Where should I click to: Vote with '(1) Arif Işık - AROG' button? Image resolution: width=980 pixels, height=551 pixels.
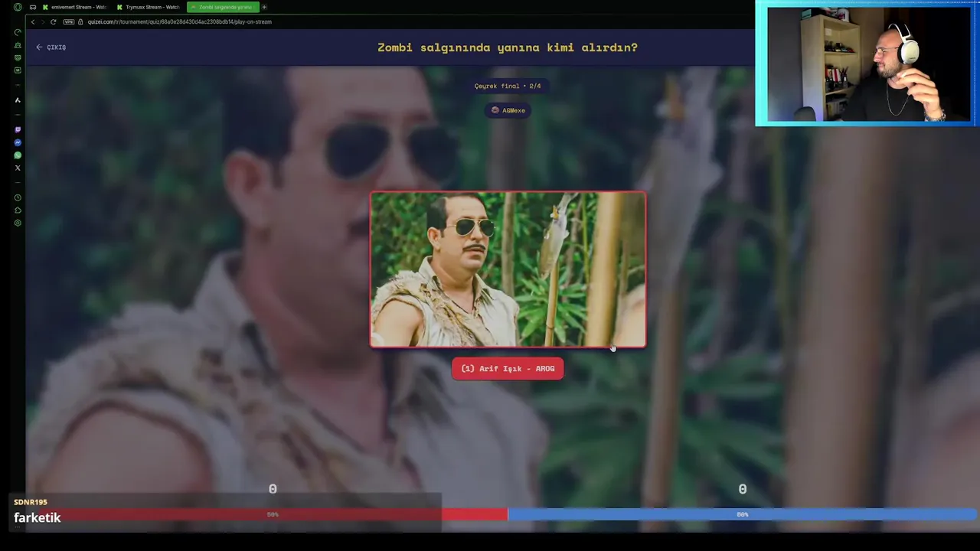coord(508,369)
